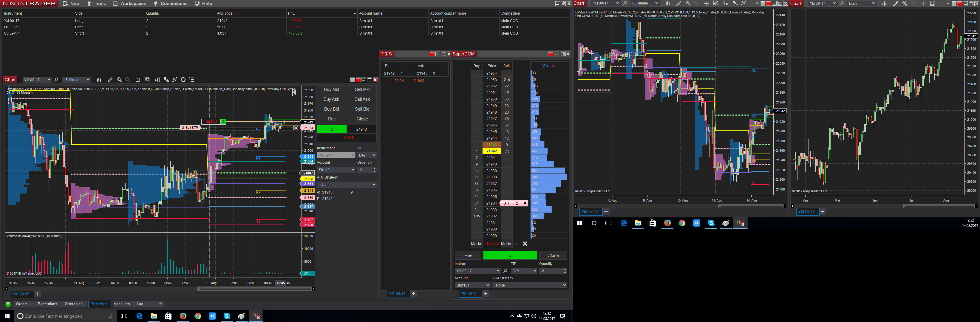The height and width of the screenshot is (322, 980).
Task: Open the 15 Minute interval dropdown
Action: click(x=76, y=80)
